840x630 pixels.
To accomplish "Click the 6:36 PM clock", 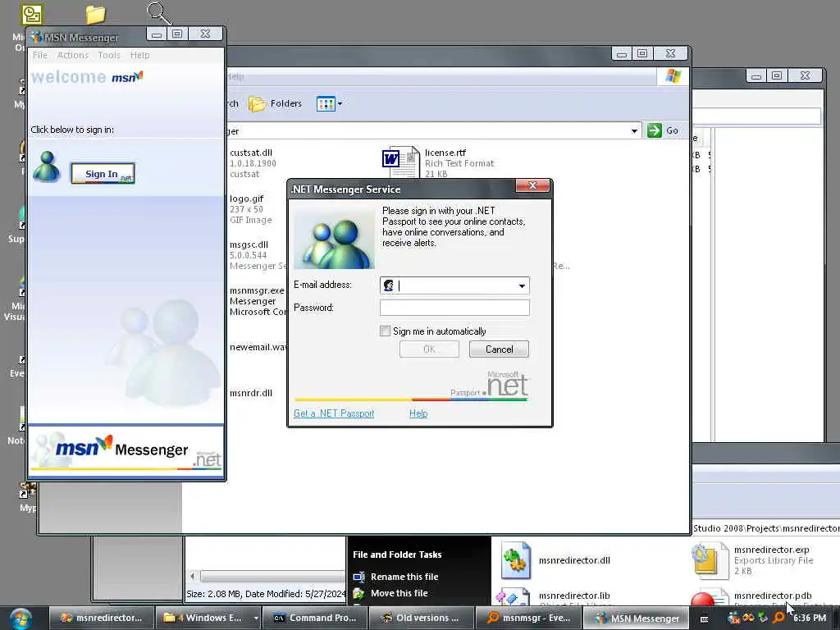I will pos(810,619).
